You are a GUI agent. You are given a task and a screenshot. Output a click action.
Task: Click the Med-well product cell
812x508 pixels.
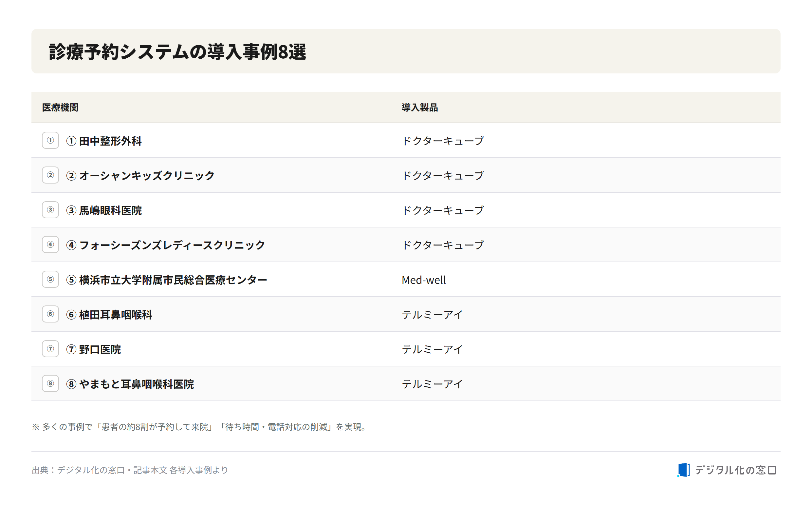424,280
